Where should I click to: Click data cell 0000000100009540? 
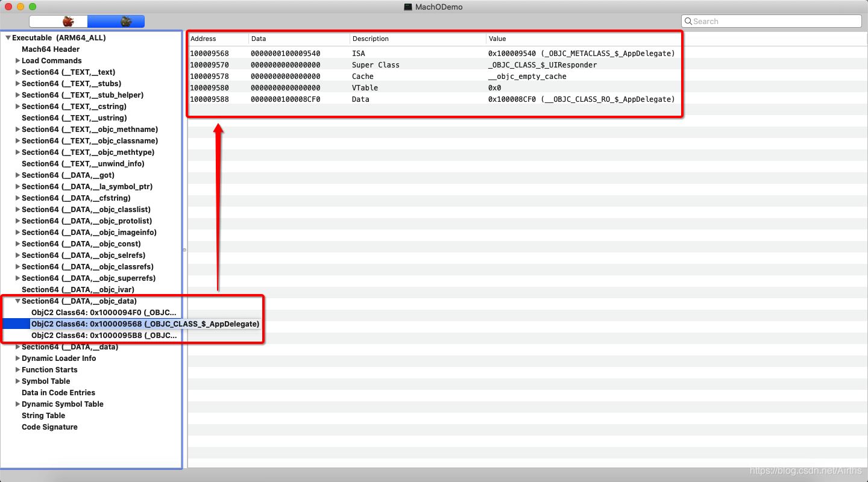pyautogui.click(x=286, y=54)
